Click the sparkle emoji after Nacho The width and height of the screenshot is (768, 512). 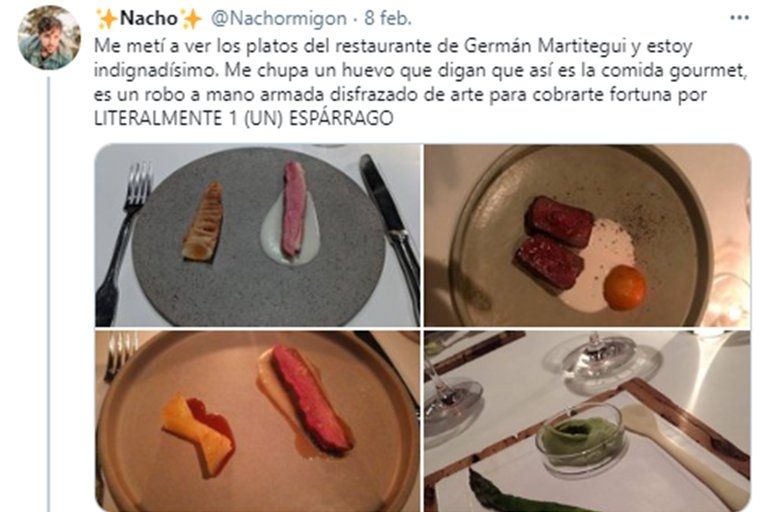point(191,19)
